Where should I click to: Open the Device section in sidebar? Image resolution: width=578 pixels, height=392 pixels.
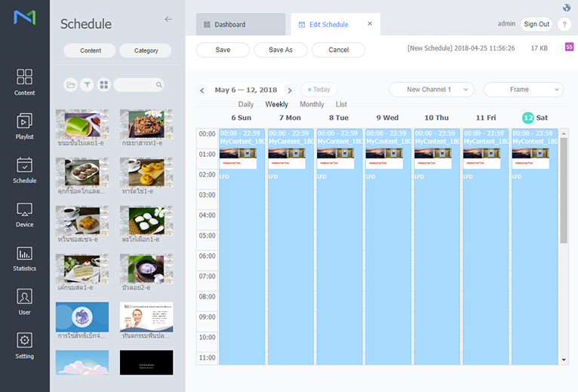coord(24,214)
